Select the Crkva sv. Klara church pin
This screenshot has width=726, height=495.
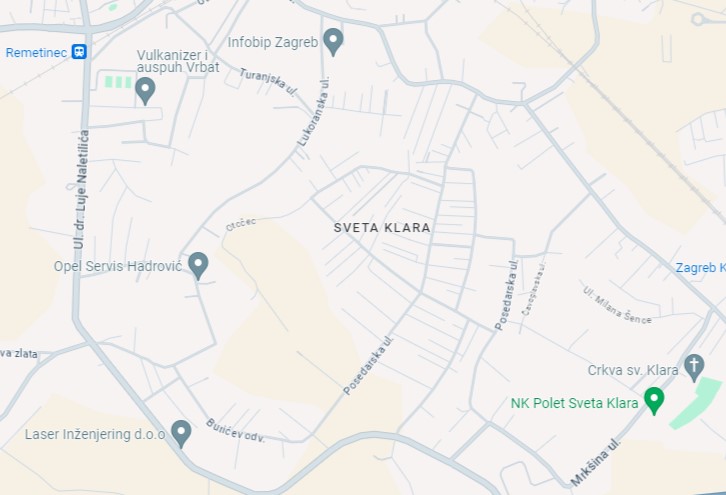[x=694, y=368]
